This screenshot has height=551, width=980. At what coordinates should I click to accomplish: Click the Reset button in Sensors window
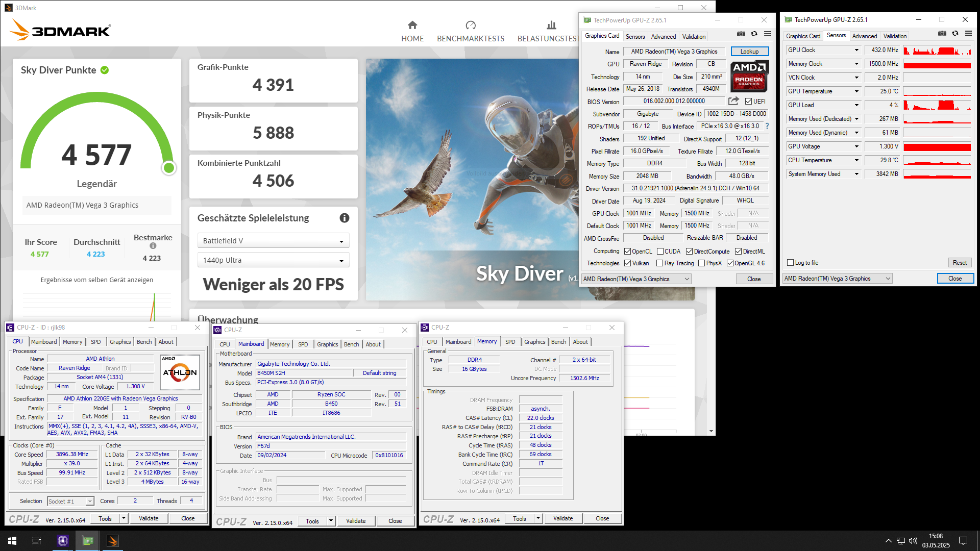point(960,263)
